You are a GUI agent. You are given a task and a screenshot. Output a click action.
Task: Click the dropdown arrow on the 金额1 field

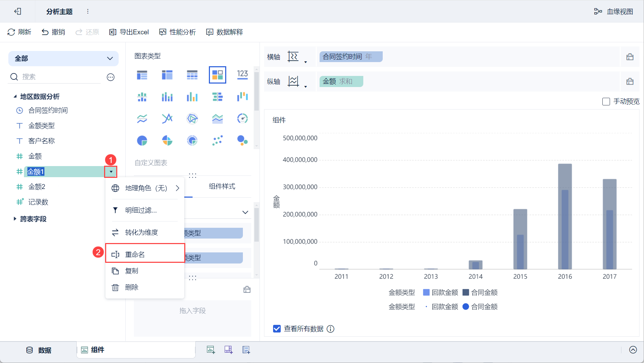111,172
